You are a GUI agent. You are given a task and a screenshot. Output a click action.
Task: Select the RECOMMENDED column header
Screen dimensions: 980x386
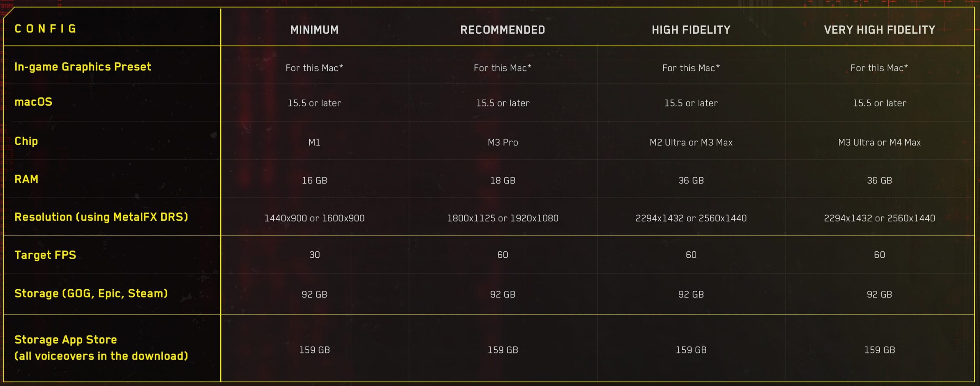[503, 30]
